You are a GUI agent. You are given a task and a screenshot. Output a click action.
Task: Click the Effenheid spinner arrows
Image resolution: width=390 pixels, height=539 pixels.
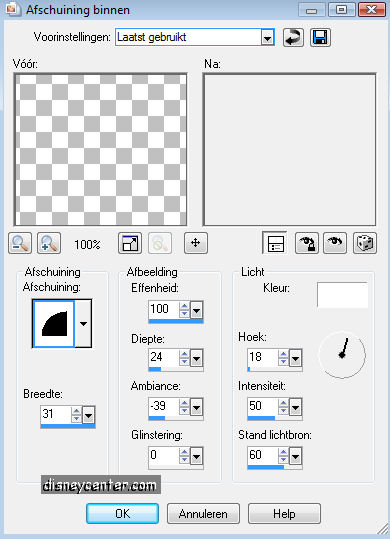pos(184,310)
